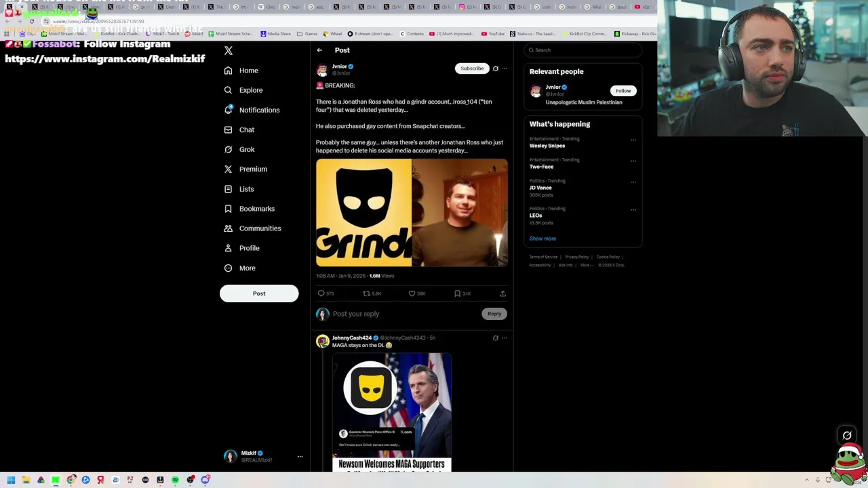Click the white Post button

[x=259, y=293]
